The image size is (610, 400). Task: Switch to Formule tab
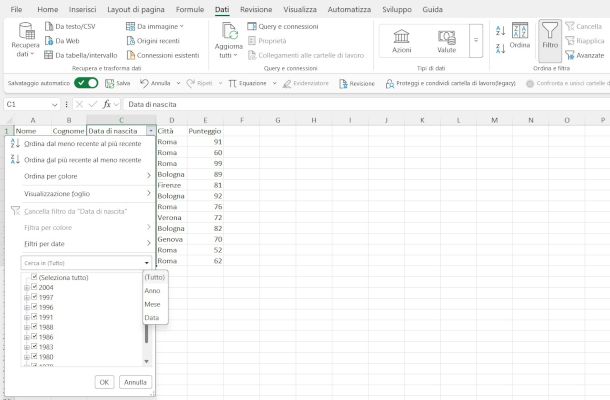point(190,9)
